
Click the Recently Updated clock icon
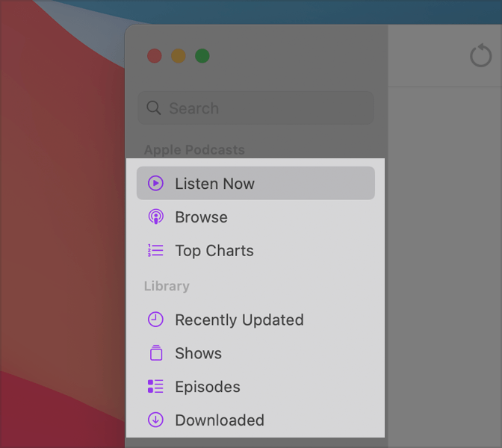click(x=155, y=320)
